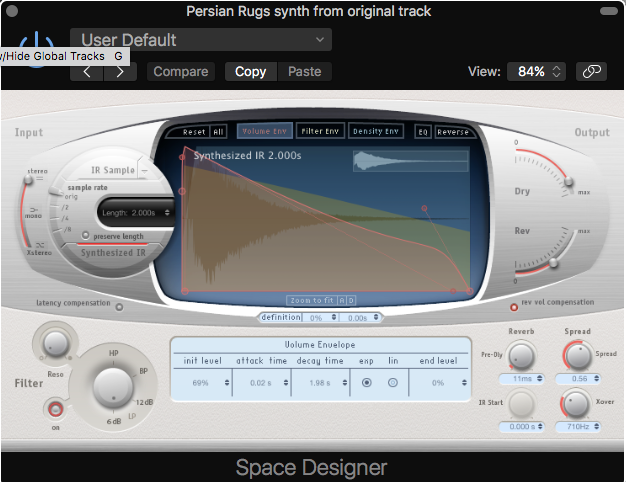Click the input mode slider handle
626x482 pixels.
[x=28, y=180]
